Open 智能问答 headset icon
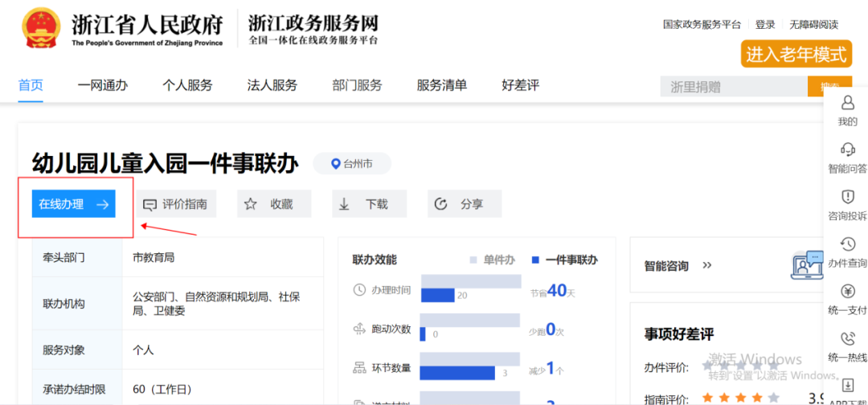Screen dimensions: 868x405 click(847, 150)
